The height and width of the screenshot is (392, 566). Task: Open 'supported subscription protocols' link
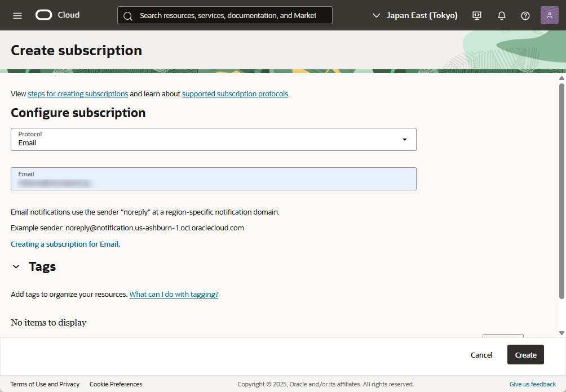tap(235, 94)
